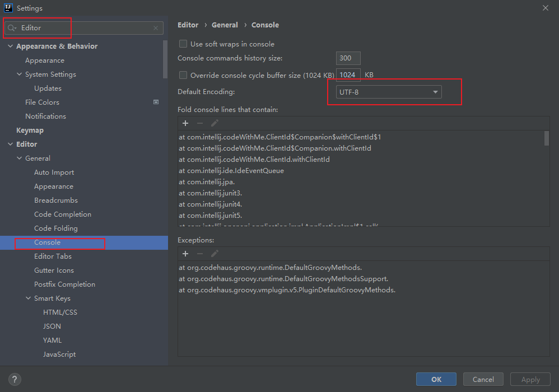Remove selected exception pattern
The width and height of the screenshot is (559, 392).
[200, 254]
